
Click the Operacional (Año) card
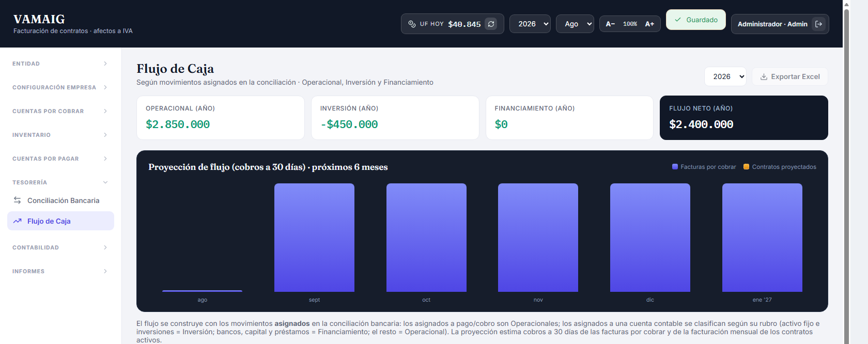coord(221,118)
